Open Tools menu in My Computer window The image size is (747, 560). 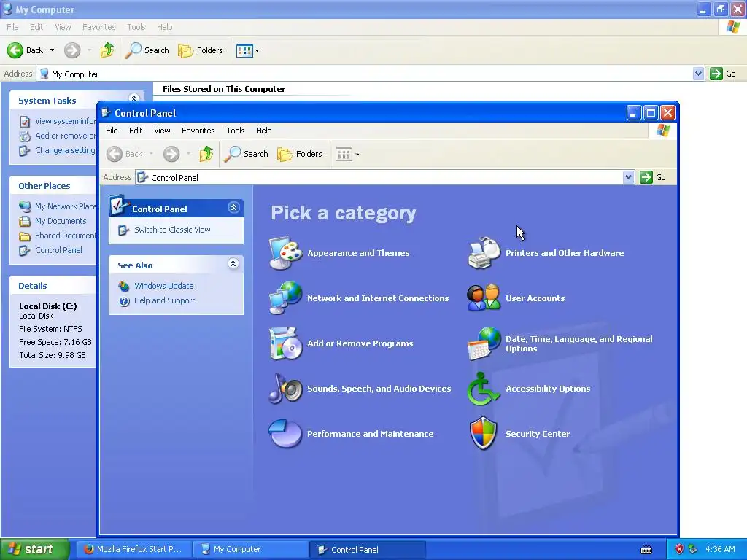(136, 27)
